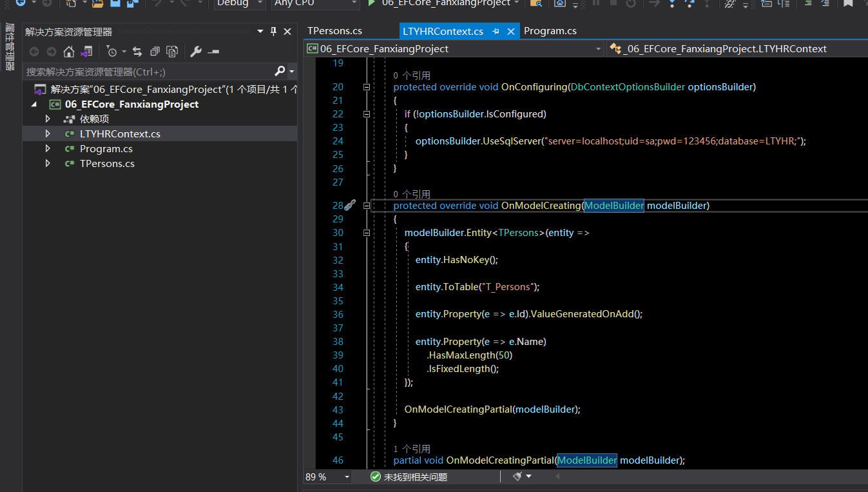This screenshot has height=492, width=868.
Task: Click the New Project toolbar icon
Action: (71, 3)
